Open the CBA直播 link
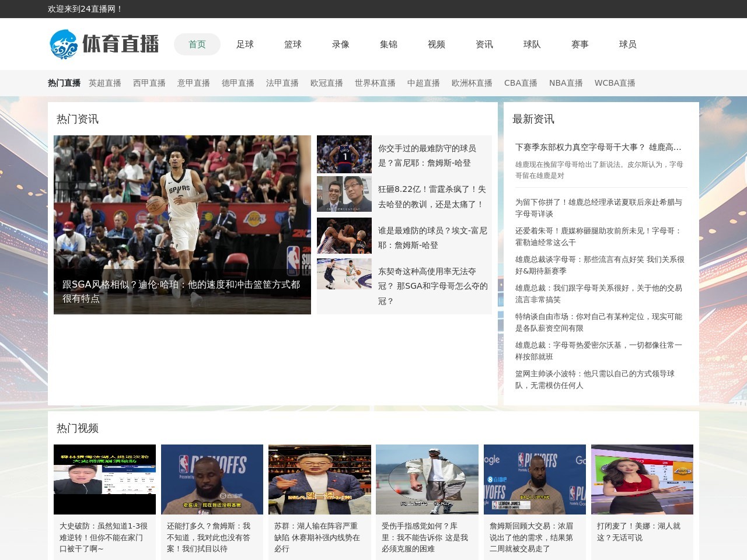This screenshot has height=560, width=747. (521, 83)
